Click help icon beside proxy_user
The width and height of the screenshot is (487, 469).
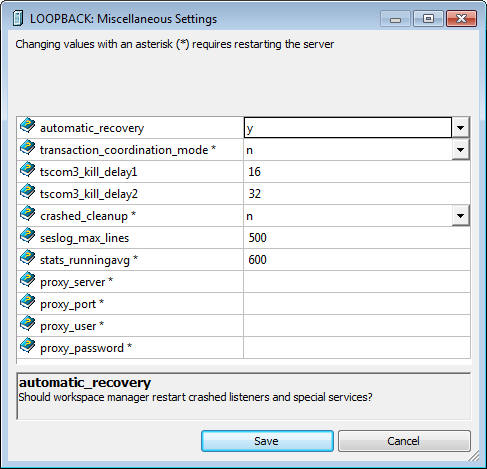(27, 324)
